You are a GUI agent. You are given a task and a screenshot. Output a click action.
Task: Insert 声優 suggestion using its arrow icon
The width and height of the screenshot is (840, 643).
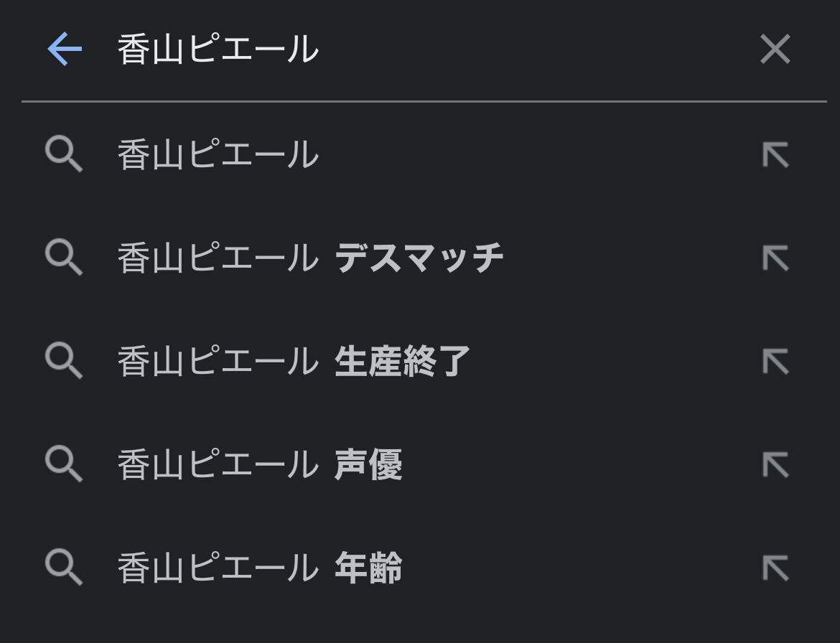click(775, 465)
